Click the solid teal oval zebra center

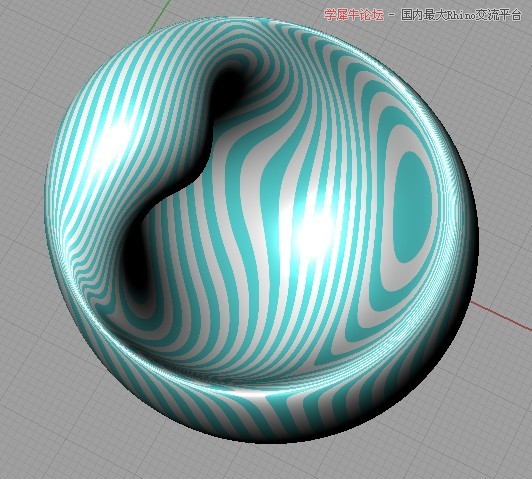[413, 208]
